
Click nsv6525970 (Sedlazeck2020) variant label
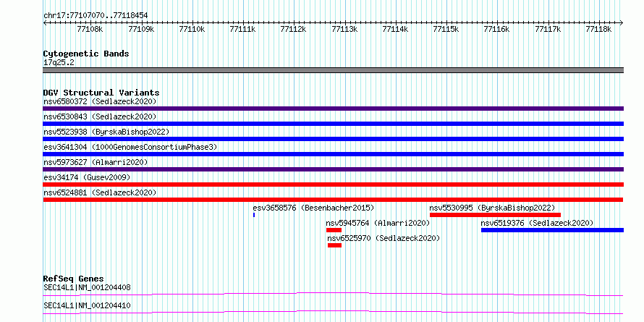(384, 238)
